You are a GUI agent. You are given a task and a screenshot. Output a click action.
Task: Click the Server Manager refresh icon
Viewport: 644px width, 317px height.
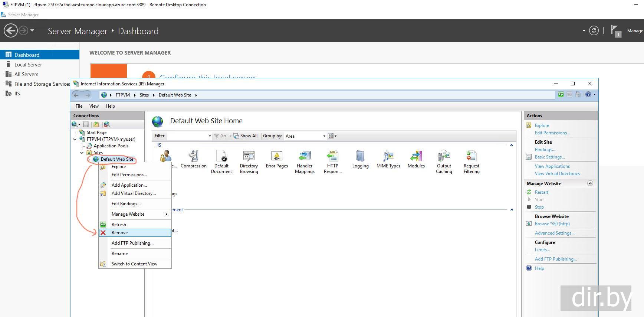pos(594,31)
